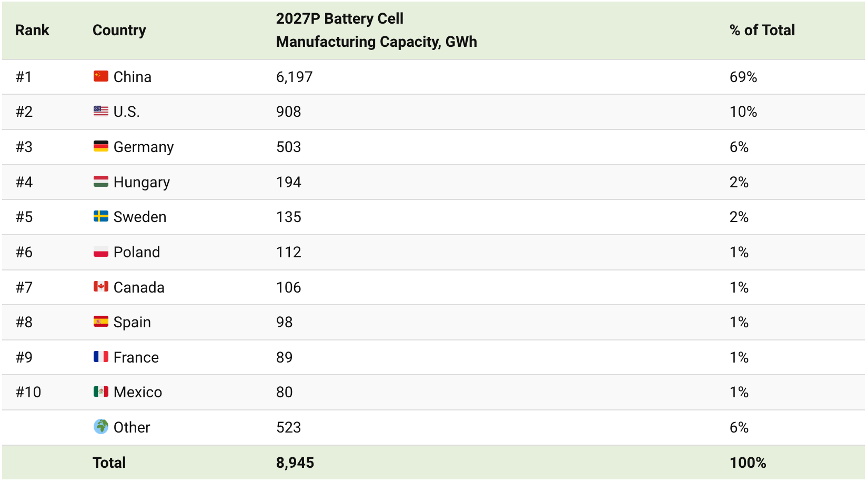Image resolution: width=868 pixels, height=482 pixels.
Task: Click the Poland flag icon
Action: point(100,252)
